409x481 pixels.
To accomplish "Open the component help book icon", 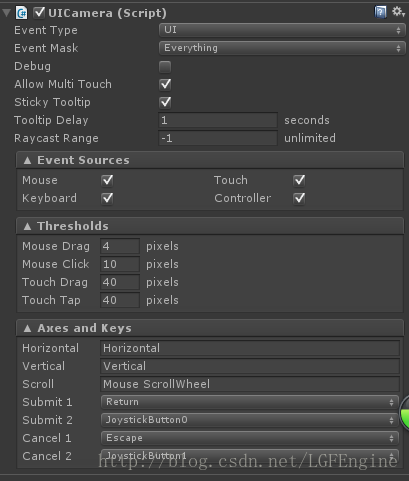I will pyautogui.click(x=380, y=12).
